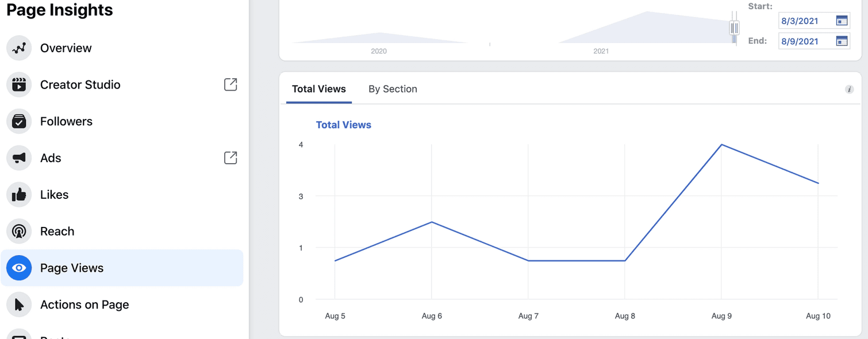
Task: Open the Start date calendar picker icon
Action: [842, 21]
